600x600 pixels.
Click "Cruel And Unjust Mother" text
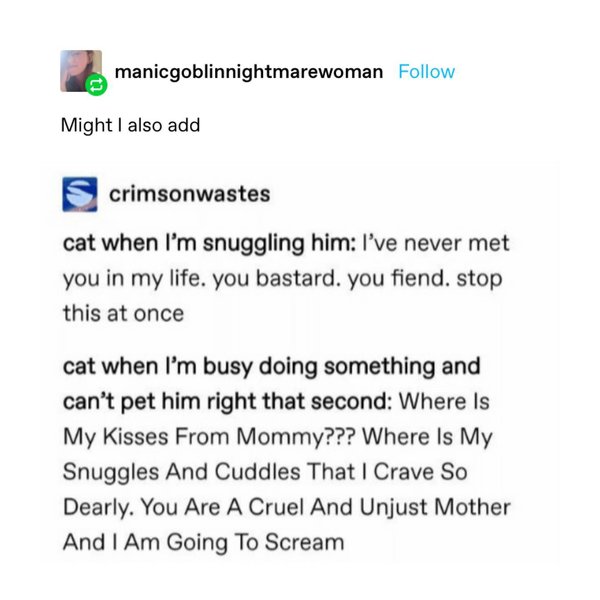[x=380, y=507]
